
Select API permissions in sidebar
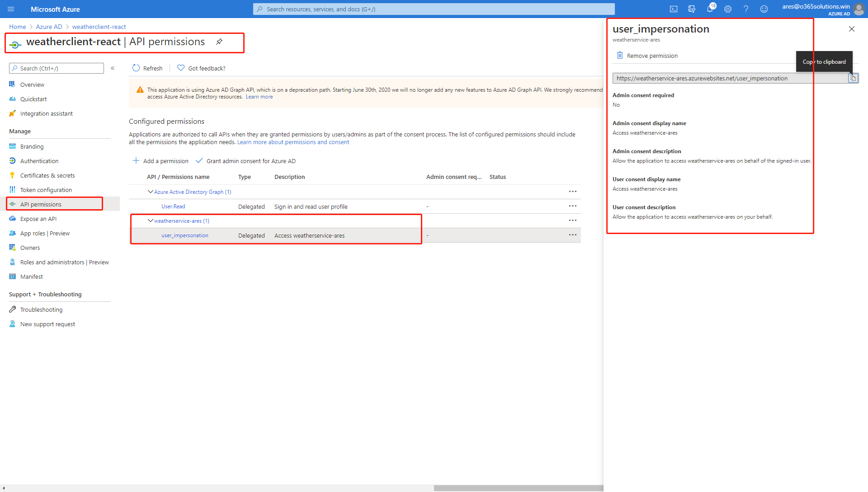tap(41, 204)
